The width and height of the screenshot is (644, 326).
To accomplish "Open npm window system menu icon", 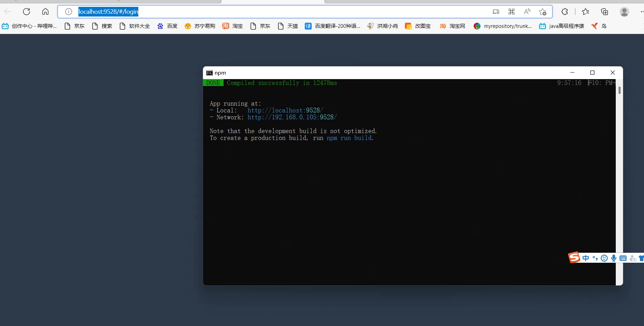I will tap(209, 73).
